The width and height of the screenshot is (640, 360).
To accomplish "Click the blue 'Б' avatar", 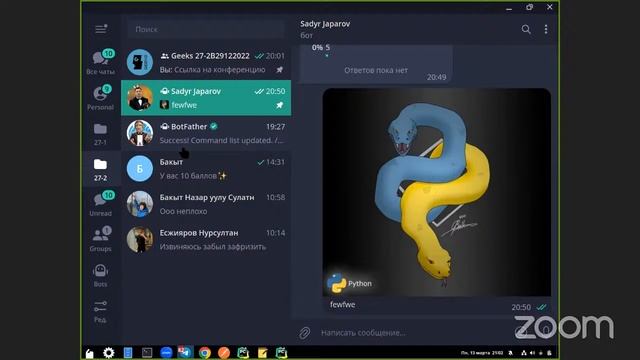I will 140,169.
